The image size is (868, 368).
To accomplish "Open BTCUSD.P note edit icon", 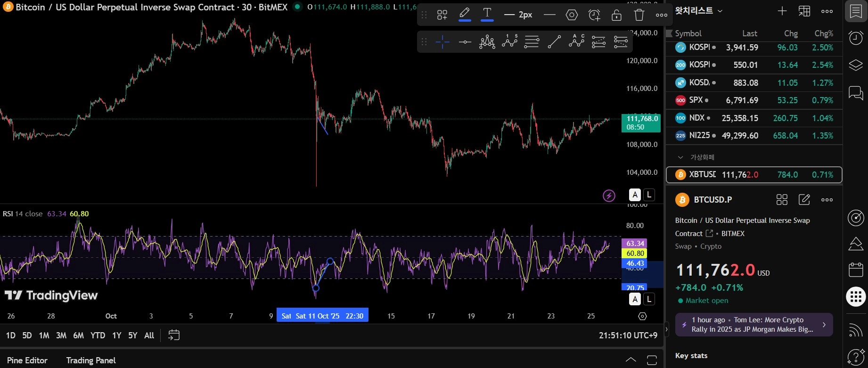I will pyautogui.click(x=804, y=200).
